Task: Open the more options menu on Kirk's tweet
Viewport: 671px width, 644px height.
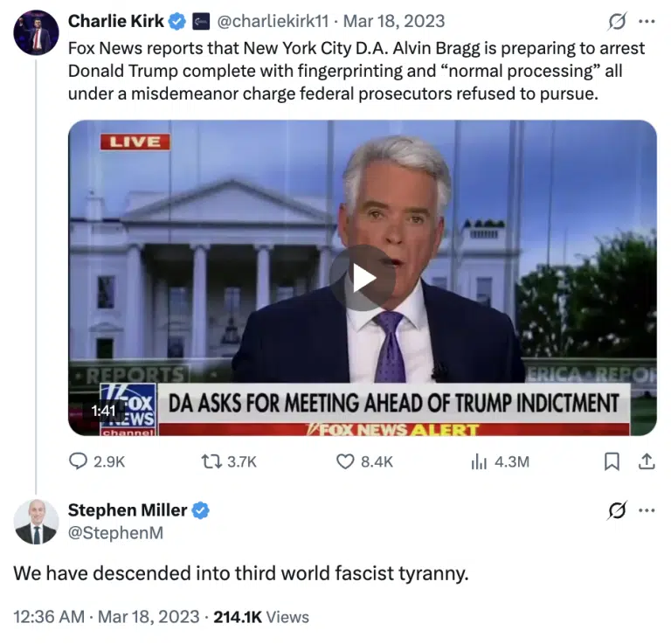Action: pos(647,21)
